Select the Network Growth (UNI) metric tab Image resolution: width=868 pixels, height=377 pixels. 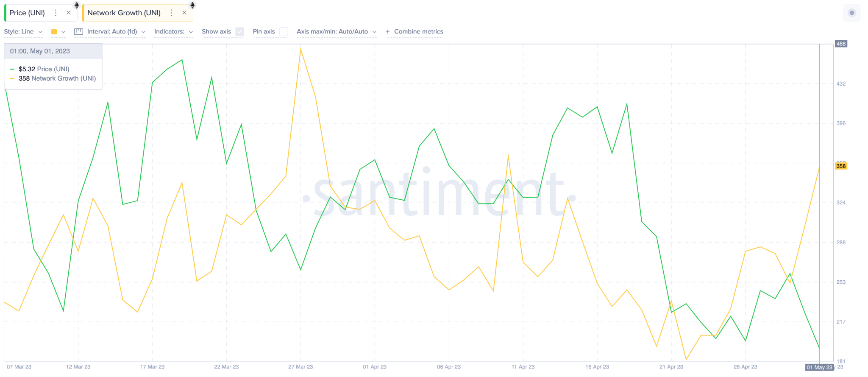(124, 13)
